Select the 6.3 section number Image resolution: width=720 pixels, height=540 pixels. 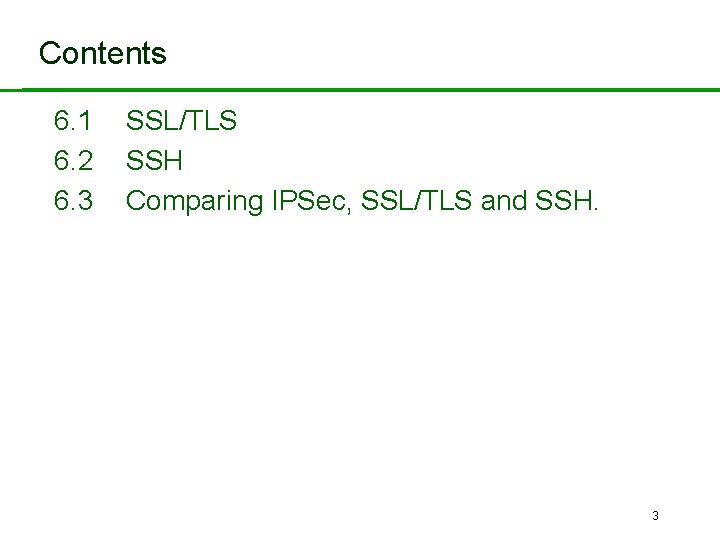[x=73, y=201]
